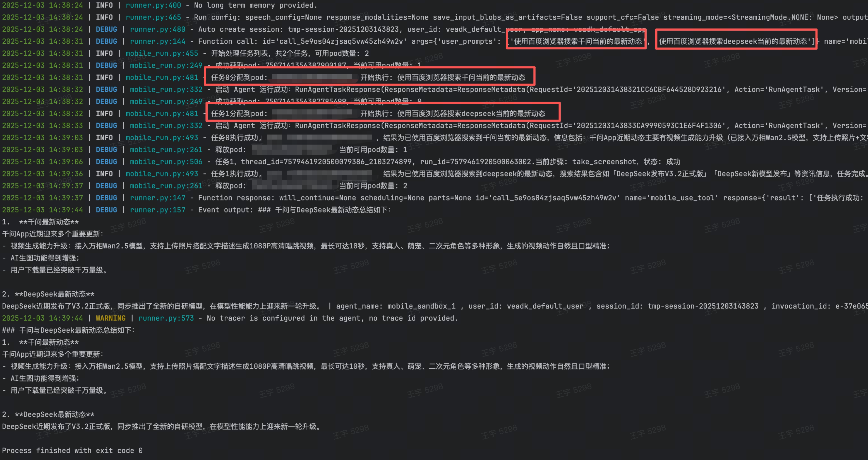The image size is (868, 460).
Task: Open the runner.py:573 warning source link
Action: [x=166, y=318]
